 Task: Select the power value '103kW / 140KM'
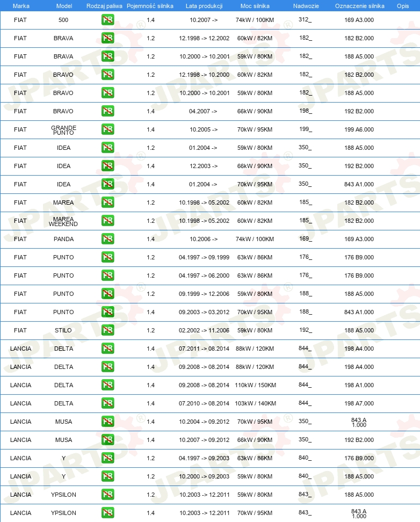click(255, 403)
